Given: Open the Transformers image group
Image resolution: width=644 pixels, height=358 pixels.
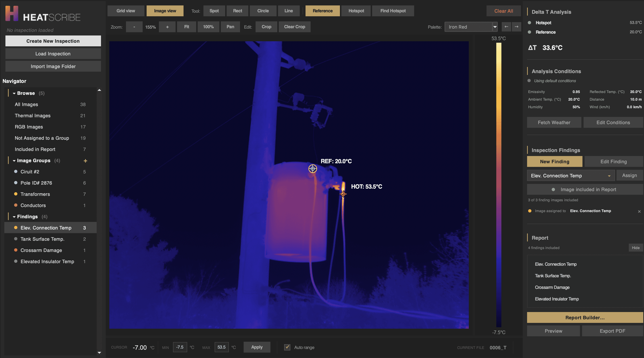Looking at the screenshot, I should 50,194.
